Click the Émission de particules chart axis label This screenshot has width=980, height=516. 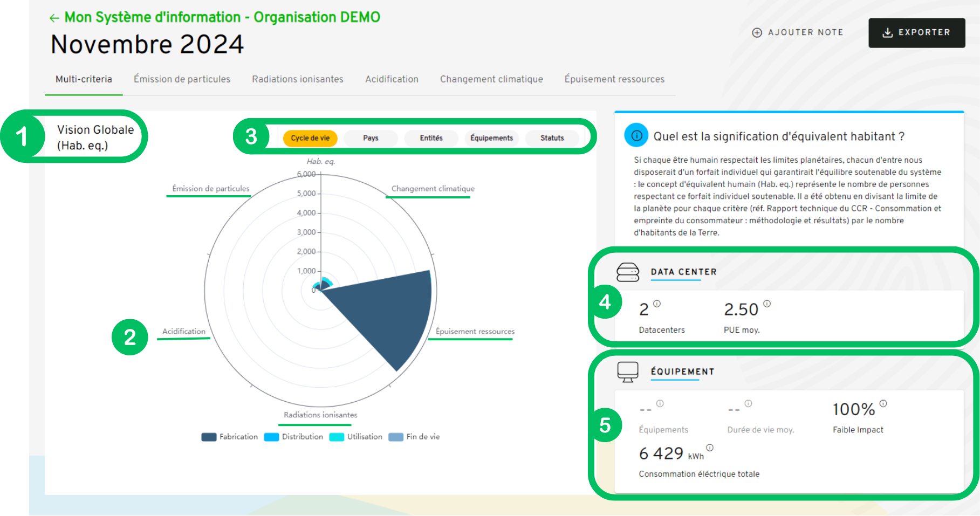click(x=211, y=189)
